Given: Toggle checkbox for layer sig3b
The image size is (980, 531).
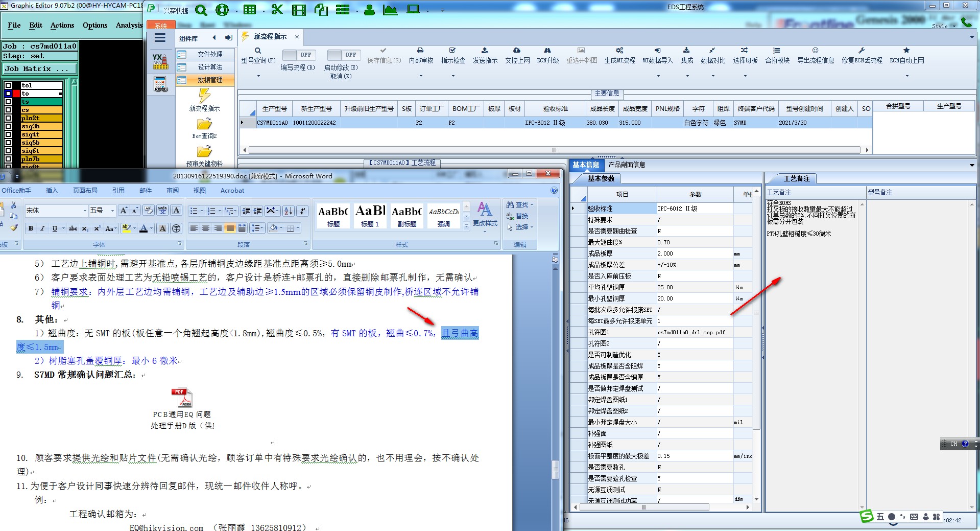Looking at the screenshot, I should 8,126.
